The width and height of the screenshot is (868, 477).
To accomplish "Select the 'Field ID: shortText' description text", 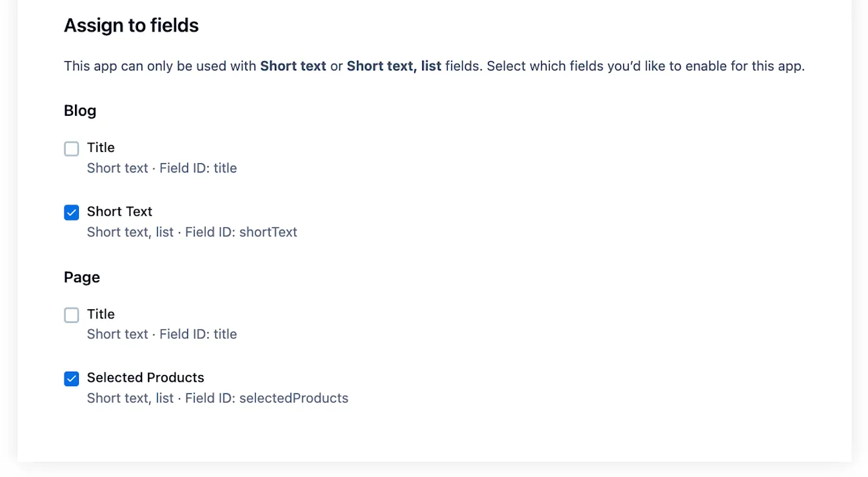I will (x=241, y=232).
